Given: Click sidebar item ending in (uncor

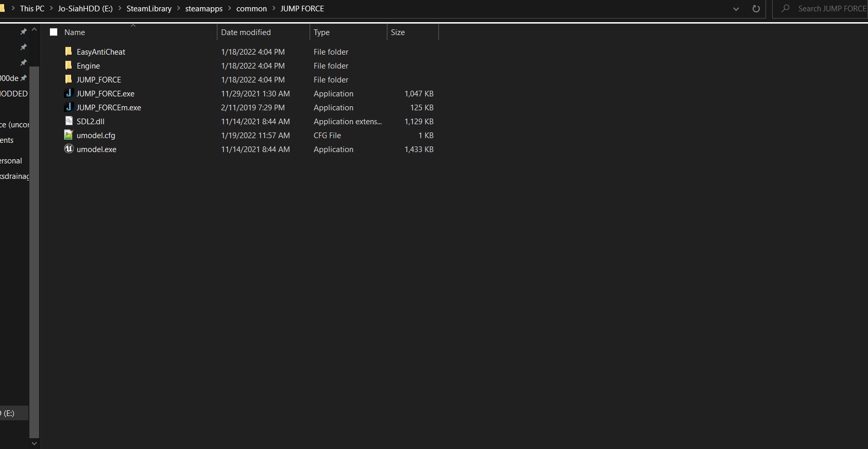Looking at the screenshot, I should [14, 124].
